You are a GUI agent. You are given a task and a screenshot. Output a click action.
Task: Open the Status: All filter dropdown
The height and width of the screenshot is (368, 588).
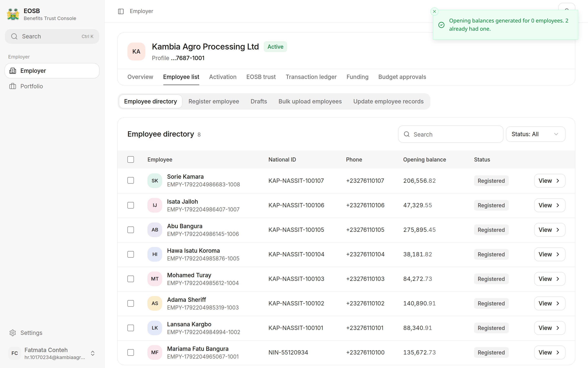[x=536, y=134]
